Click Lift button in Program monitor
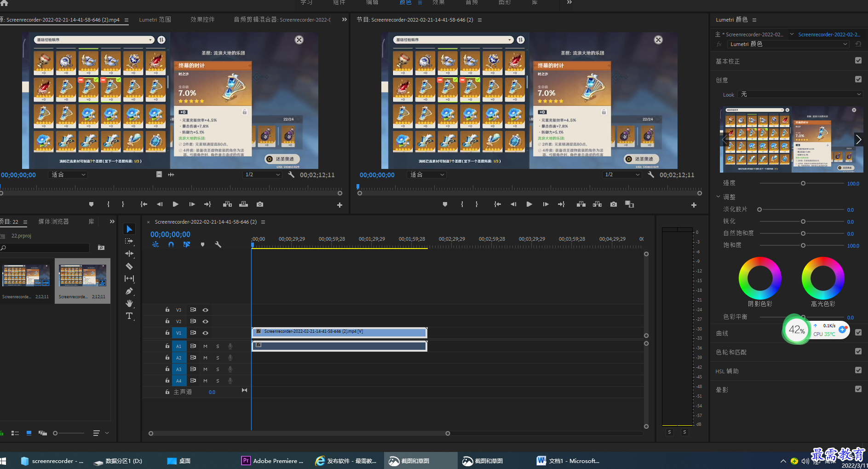This screenshot has width=868, height=469. (581, 204)
